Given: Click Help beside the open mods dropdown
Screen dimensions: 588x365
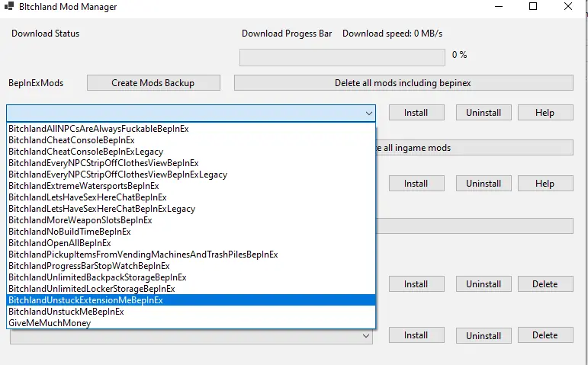Looking at the screenshot, I should (x=545, y=113).
